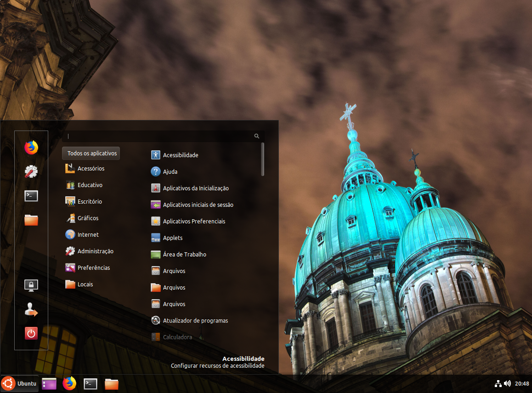Open the network connections tray icon
This screenshot has height=393, width=532.
coord(498,383)
